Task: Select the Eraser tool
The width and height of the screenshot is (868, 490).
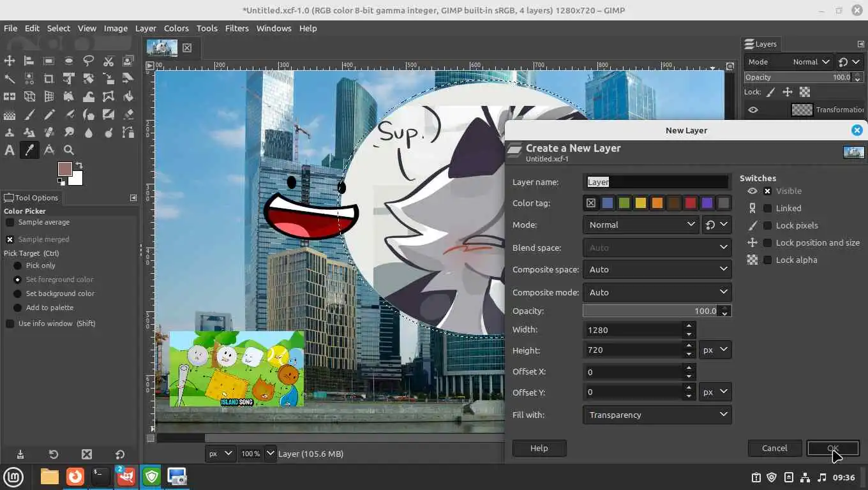Action: click(x=128, y=115)
